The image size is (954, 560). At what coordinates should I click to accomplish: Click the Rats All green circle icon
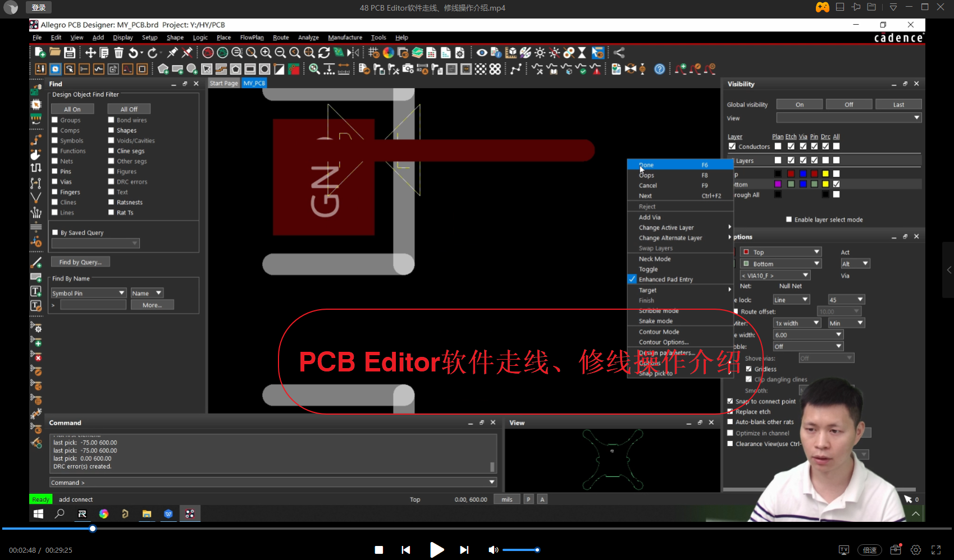point(222,52)
